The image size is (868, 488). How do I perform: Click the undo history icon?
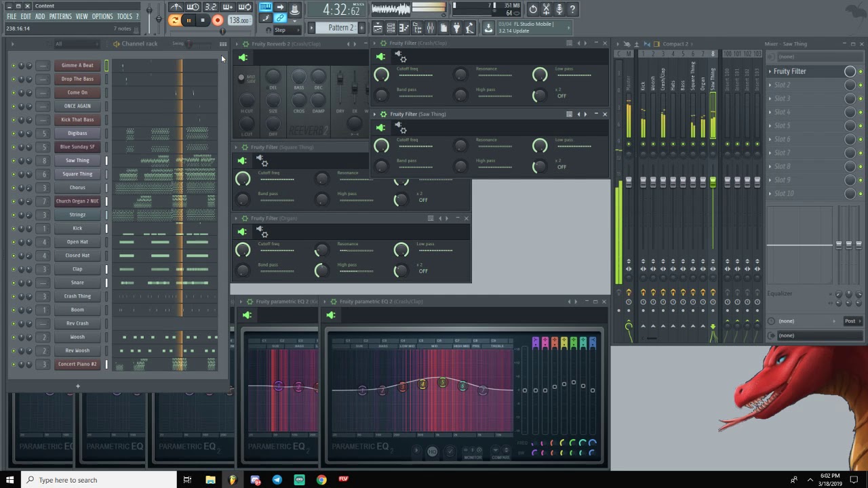click(x=533, y=9)
